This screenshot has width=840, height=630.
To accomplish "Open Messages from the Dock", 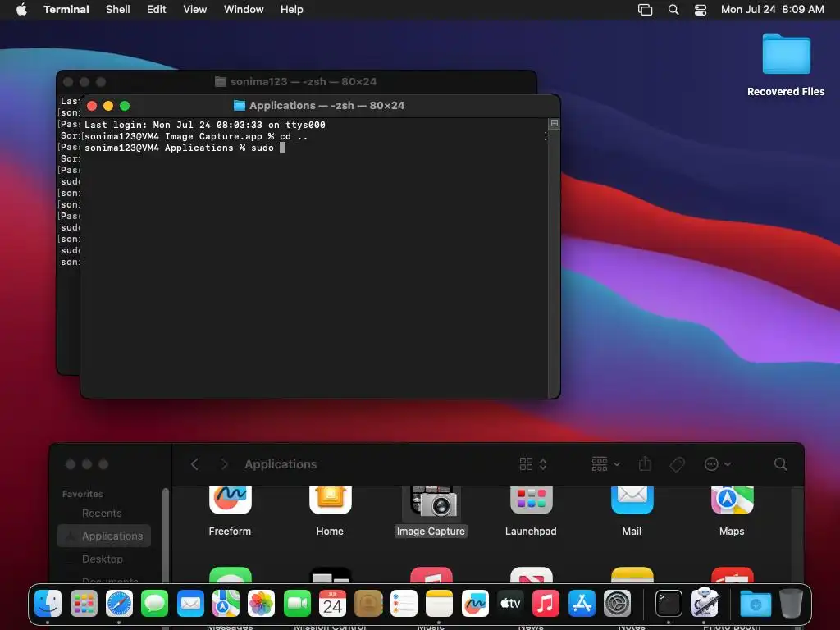I will (x=155, y=603).
